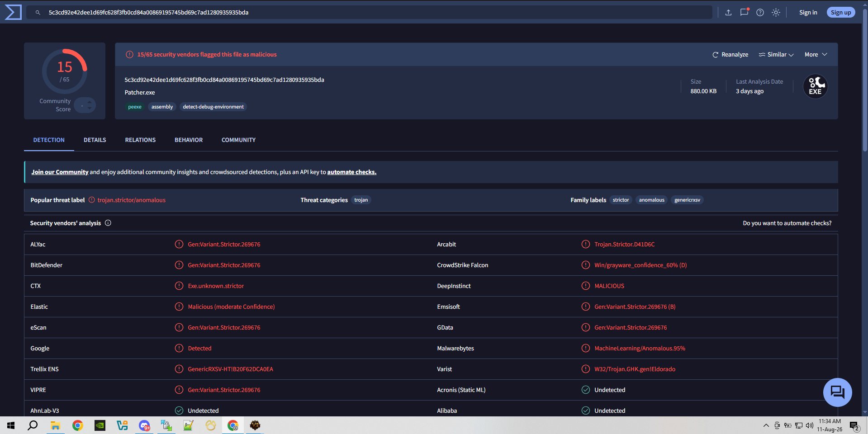Image resolution: width=868 pixels, height=434 pixels.
Task: Click the MachineLearning/Anomalous.95% detection text
Action: 640,349
